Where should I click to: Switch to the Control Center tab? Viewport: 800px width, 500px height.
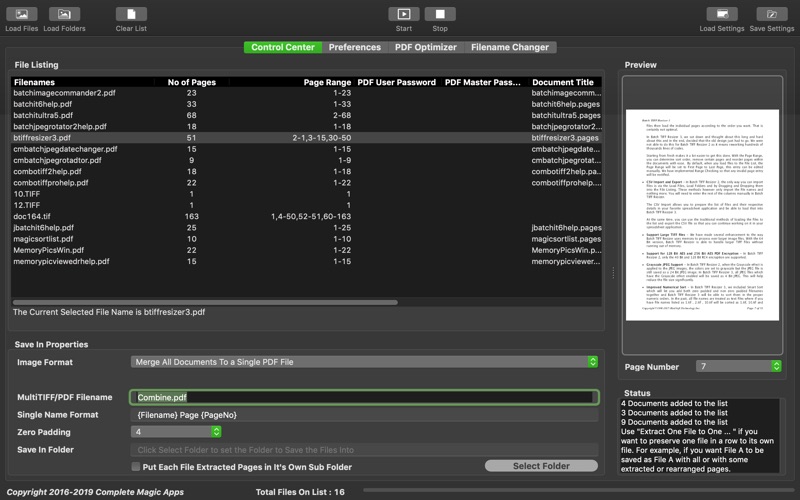pyautogui.click(x=283, y=47)
